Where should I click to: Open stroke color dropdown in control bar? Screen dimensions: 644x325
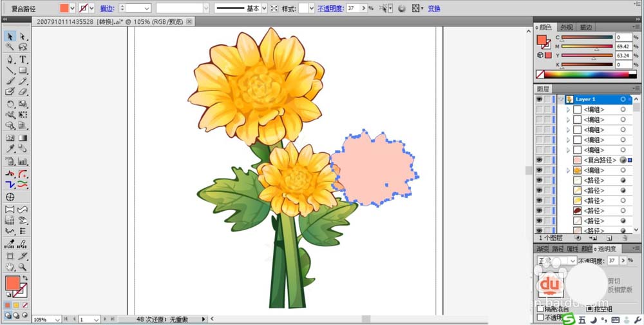click(x=91, y=8)
